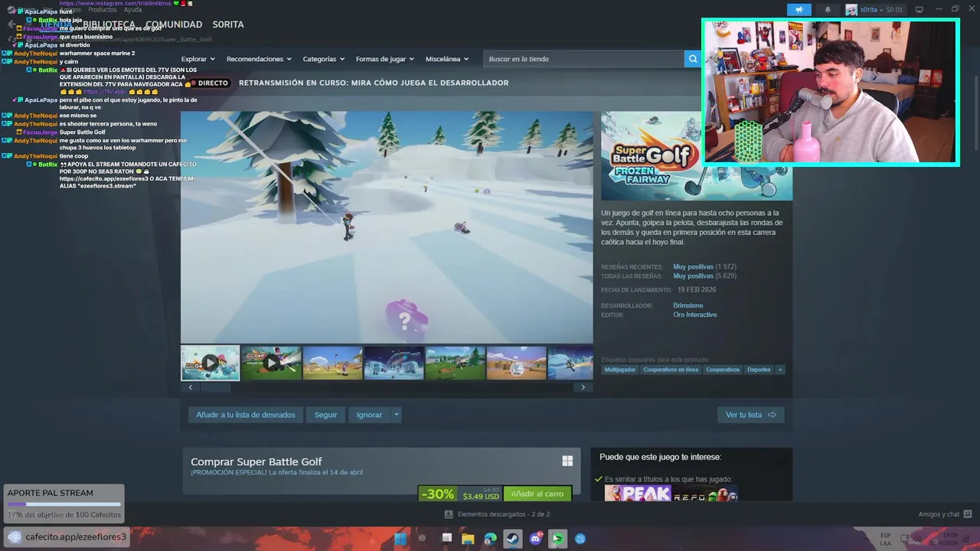Click the -30% discount badge

coord(438,494)
